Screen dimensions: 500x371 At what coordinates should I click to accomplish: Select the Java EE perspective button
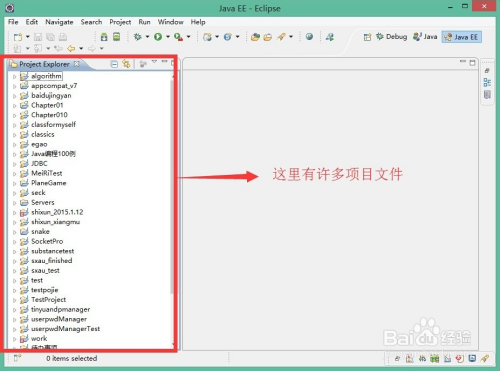point(462,37)
